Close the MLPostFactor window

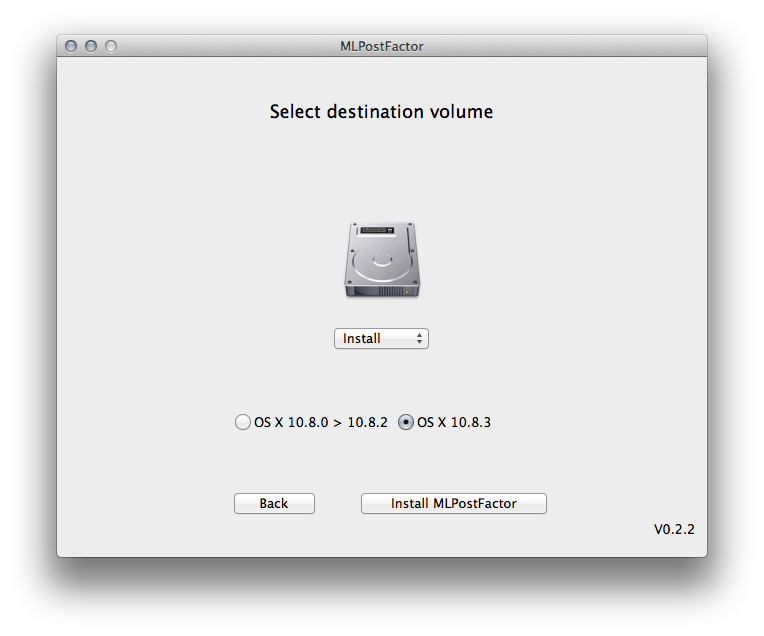pyautogui.click(x=71, y=46)
